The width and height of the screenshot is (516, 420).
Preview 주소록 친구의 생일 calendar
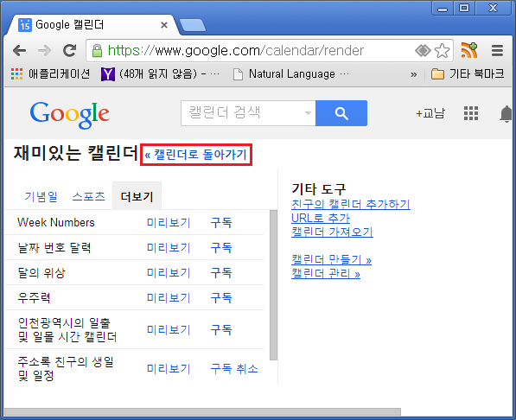pos(169,369)
